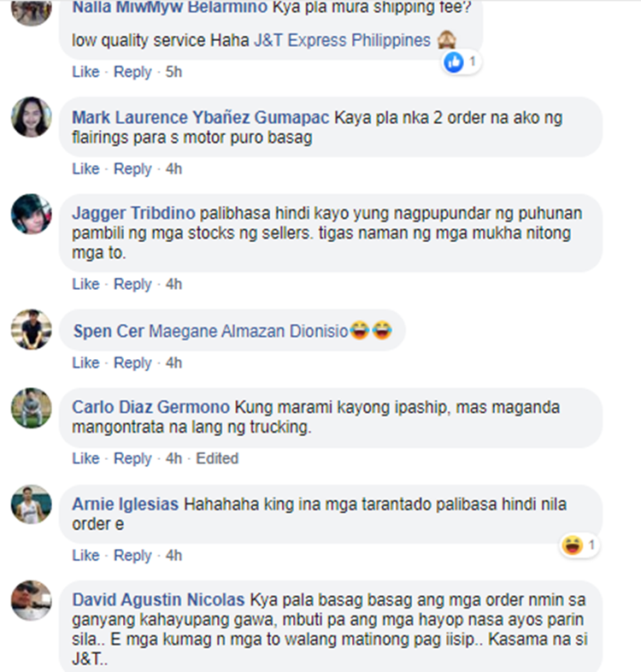Open David Agustin Nicolas's avatar
Viewport: 641px width, 672px height.
(x=32, y=600)
